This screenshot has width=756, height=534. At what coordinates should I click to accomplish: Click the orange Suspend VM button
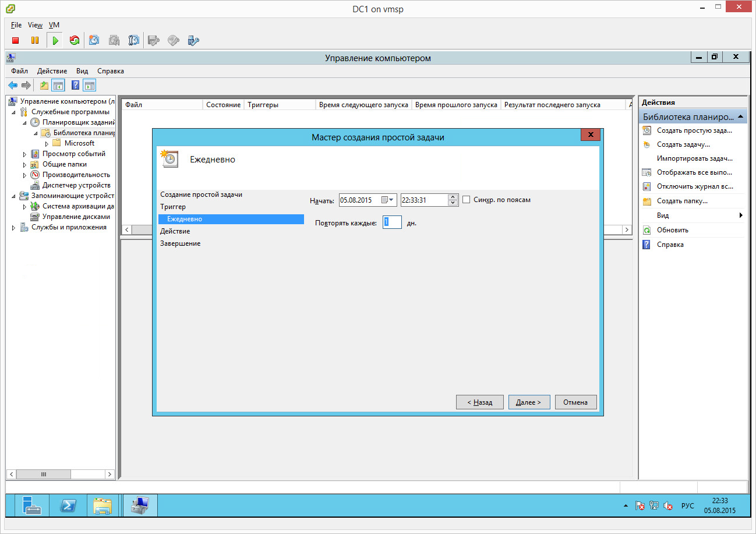(x=35, y=40)
